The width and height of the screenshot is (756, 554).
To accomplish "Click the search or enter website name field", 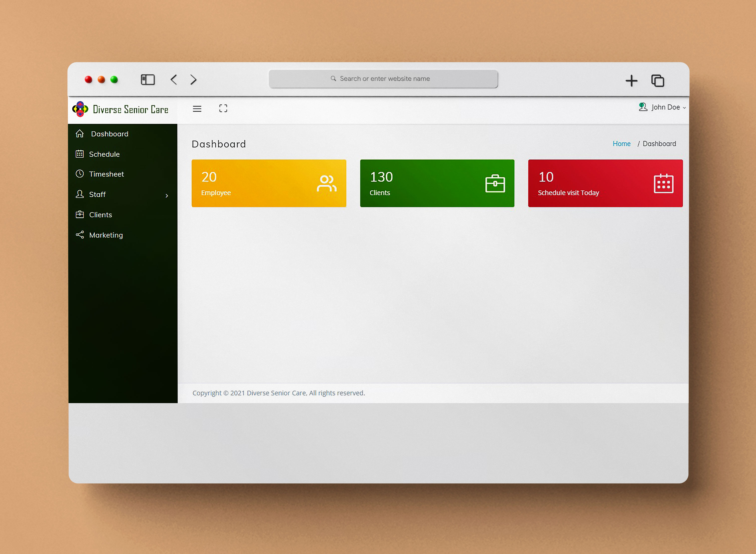I will tap(383, 79).
